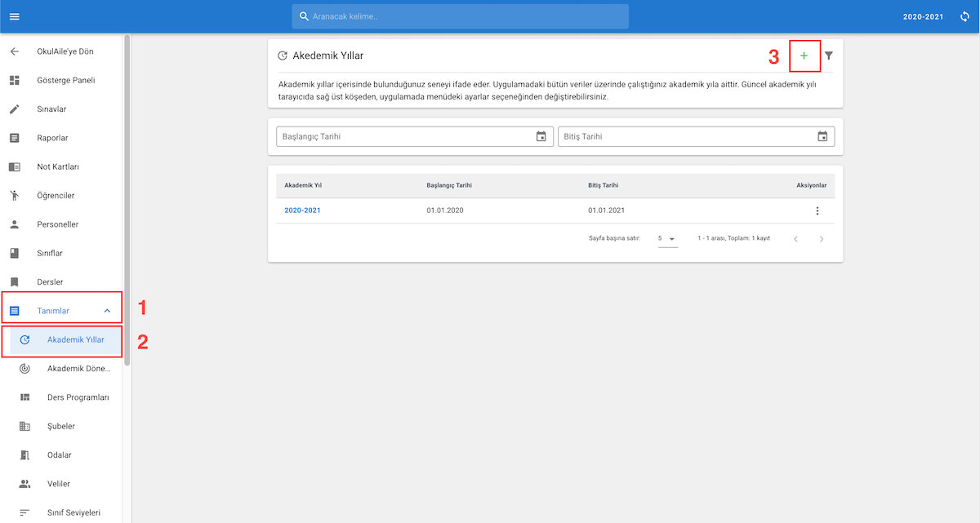This screenshot has width=980, height=523.
Task: Click the Not Kartları card icon
Action: point(14,166)
